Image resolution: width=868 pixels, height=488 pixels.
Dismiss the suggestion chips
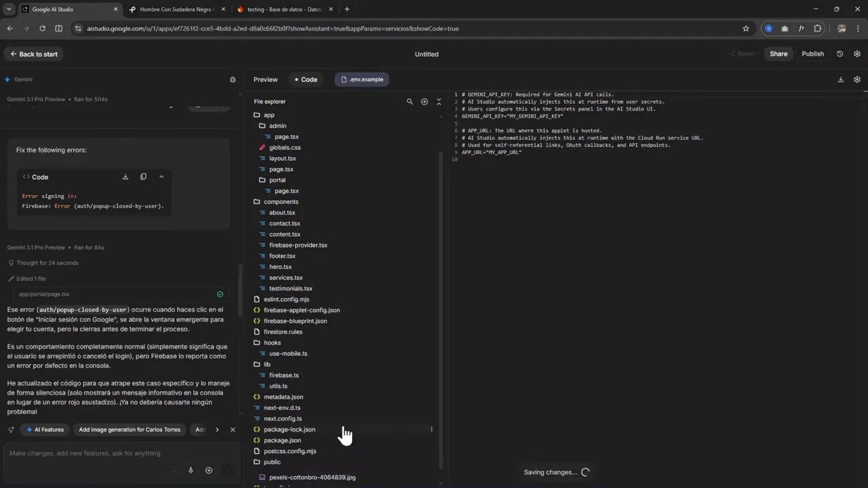233,430
